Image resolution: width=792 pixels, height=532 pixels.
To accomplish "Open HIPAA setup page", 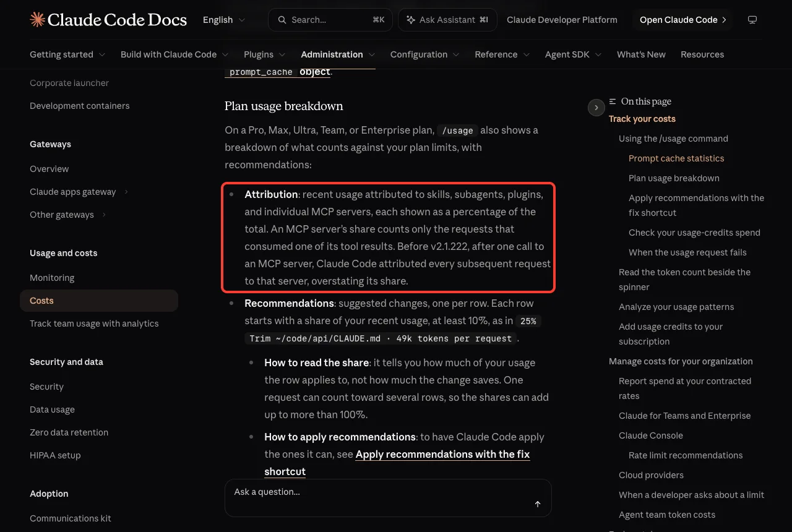I will click(55, 455).
